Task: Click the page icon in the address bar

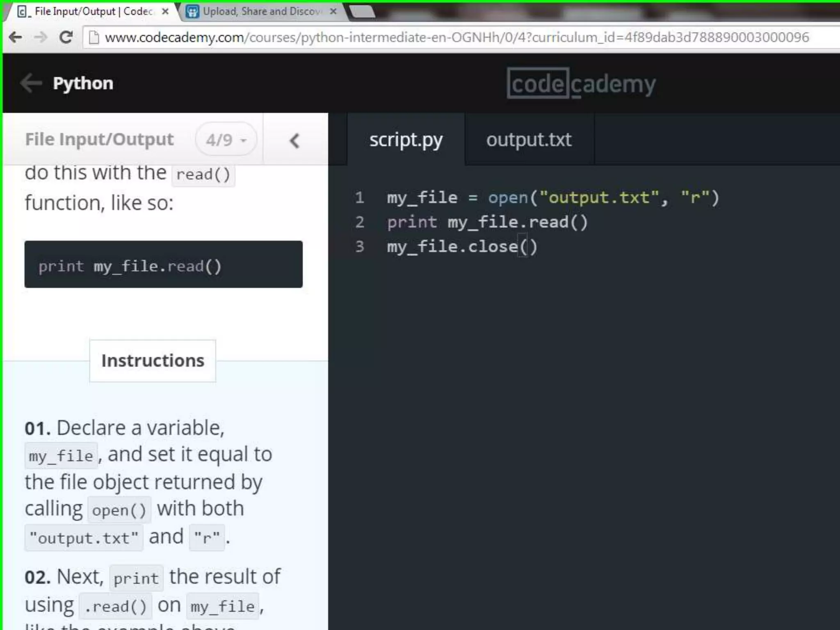Action: coord(94,37)
